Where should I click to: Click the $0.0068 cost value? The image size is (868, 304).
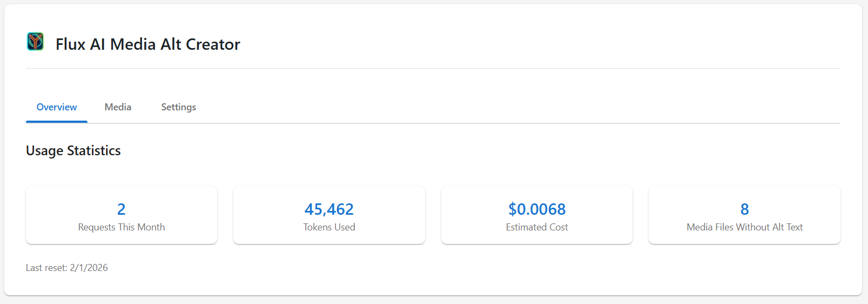click(537, 209)
